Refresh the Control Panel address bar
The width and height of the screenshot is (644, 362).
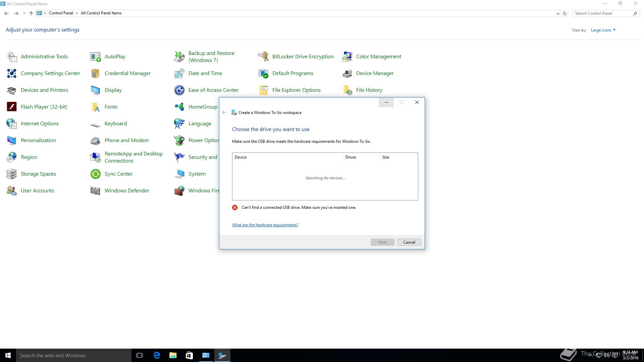(x=565, y=14)
